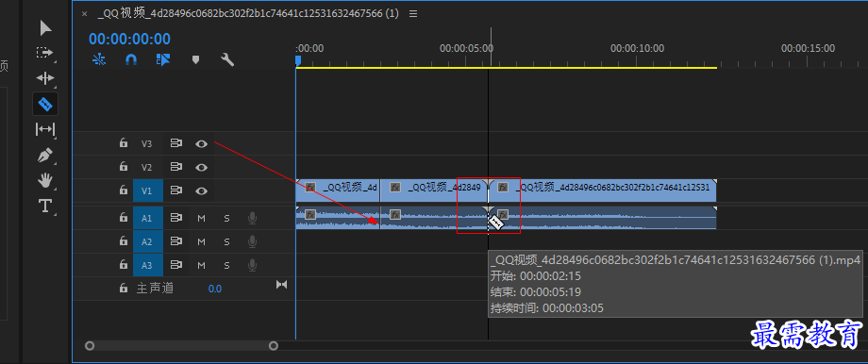The width and height of the screenshot is (868, 364).
Task: Toggle A3 track targeting
Action: click(x=148, y=265)
